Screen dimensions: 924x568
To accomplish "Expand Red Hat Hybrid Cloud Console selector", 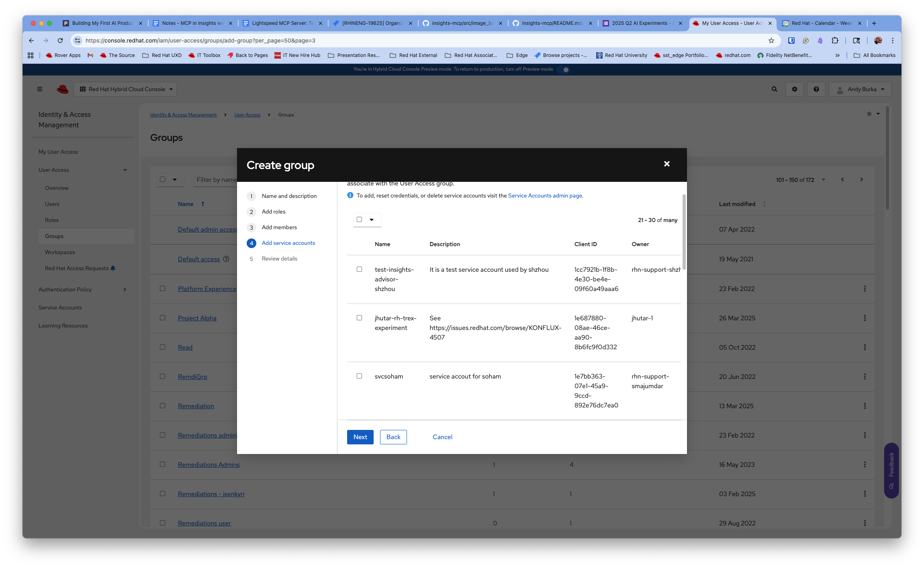I will (125, 89).
